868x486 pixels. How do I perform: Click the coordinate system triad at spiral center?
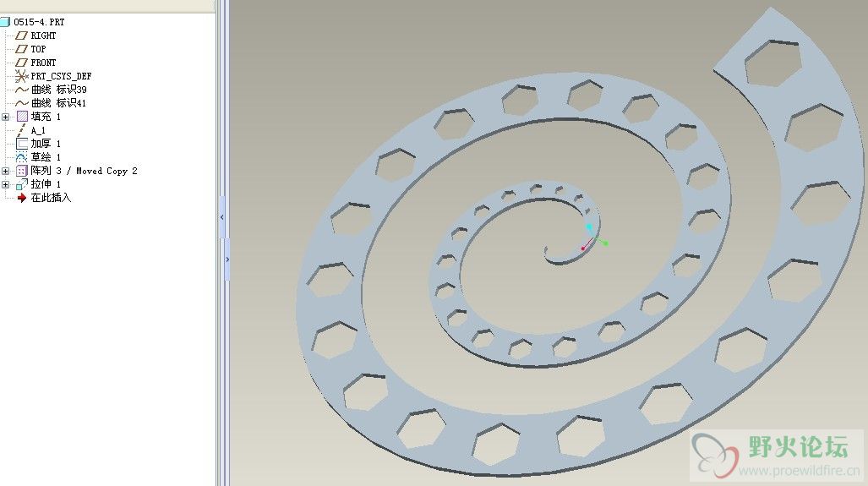click(594, 238)
